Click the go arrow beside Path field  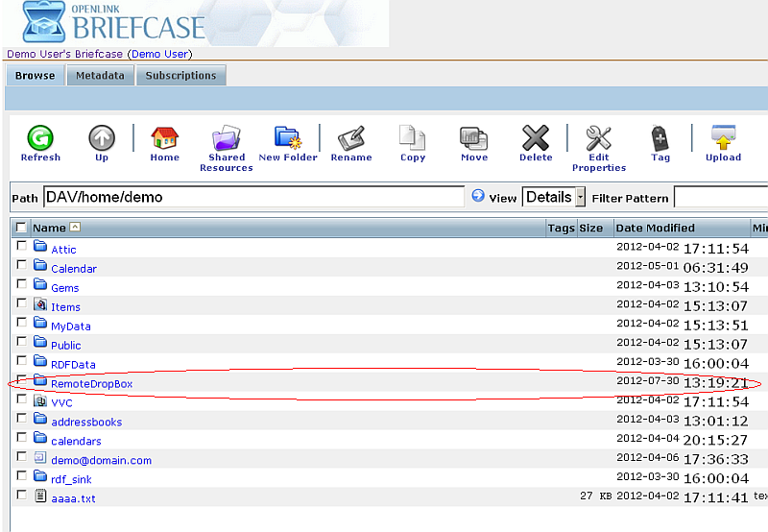tap(478, 196)
